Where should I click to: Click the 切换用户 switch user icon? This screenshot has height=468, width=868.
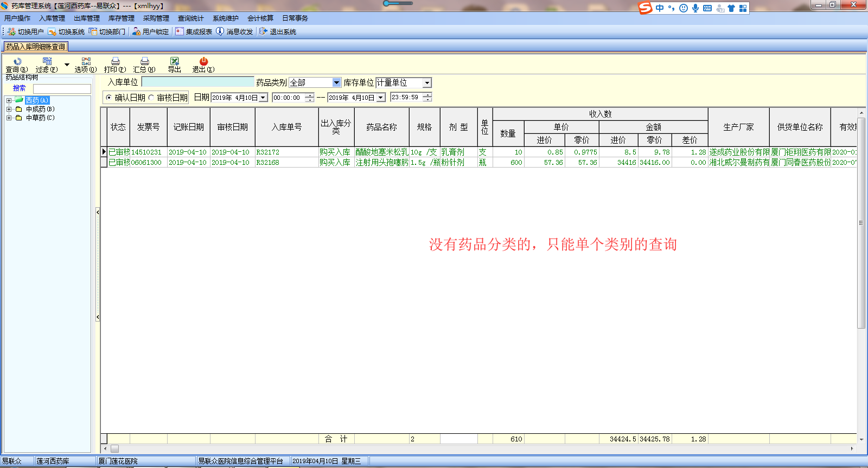coord(11,31)
